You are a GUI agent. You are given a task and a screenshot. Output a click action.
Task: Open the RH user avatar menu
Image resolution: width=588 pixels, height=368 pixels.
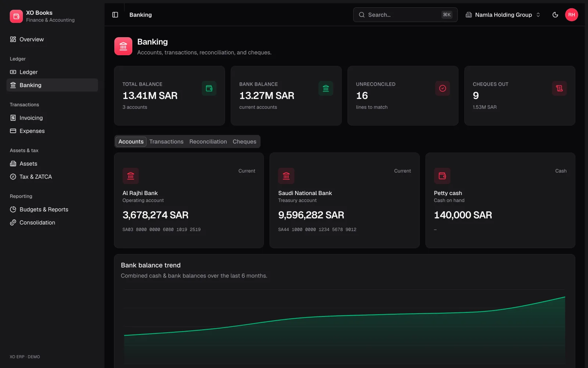[x=571, y=15]
